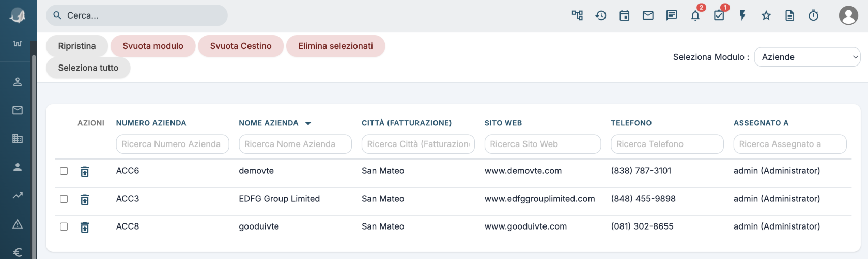Click the Svuota modulo button

pos(153,46)
